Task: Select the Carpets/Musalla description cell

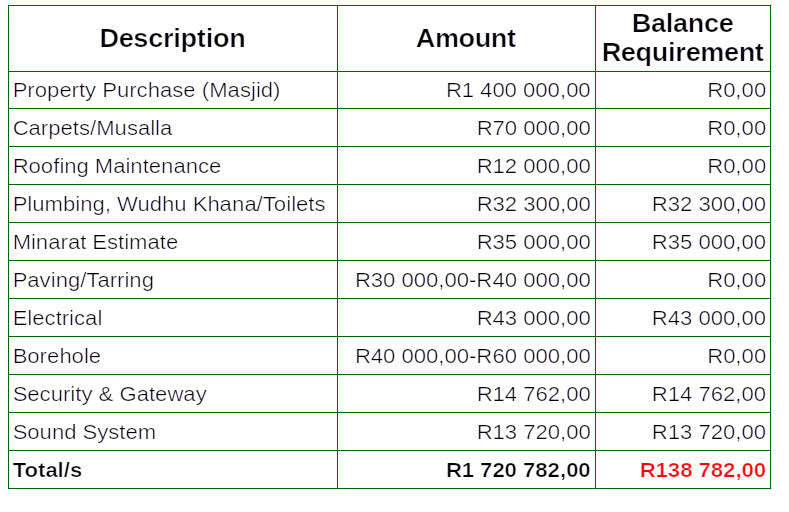Action: point(93,128)
